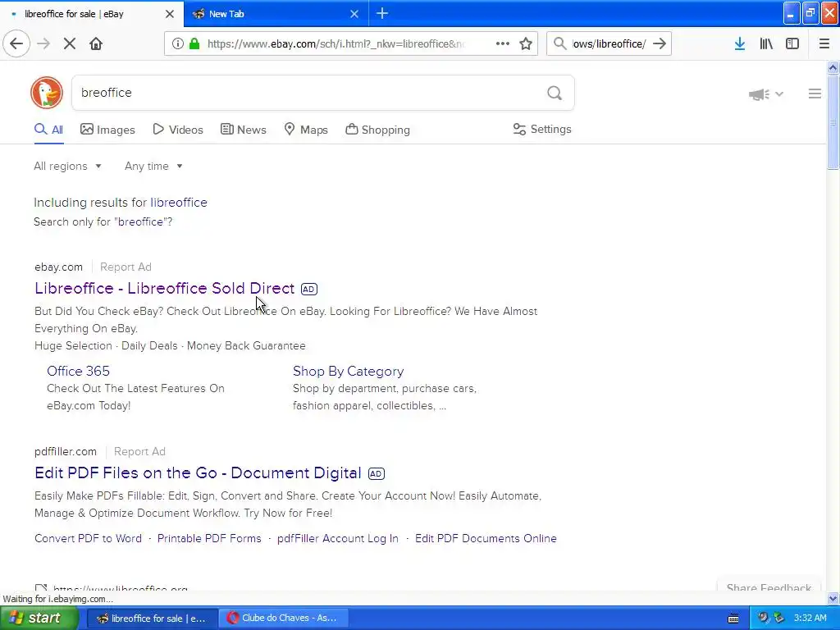
Task: Click the vertical scrollbar thumb
Action: [x=833, y=122]
